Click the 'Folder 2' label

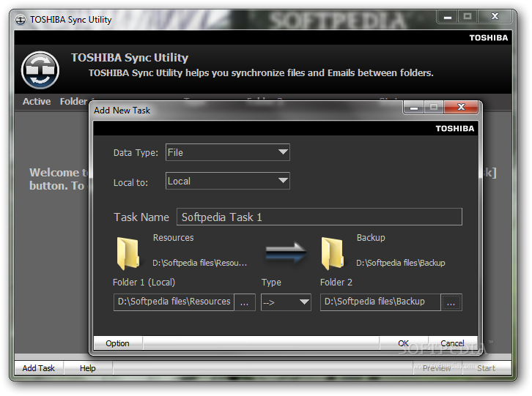click(x=336, y=282)
